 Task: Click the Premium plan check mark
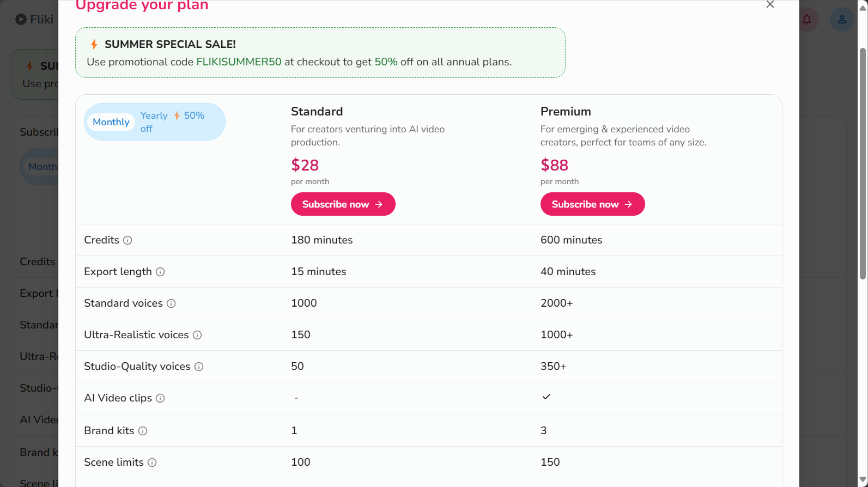(x=547, y=397)
